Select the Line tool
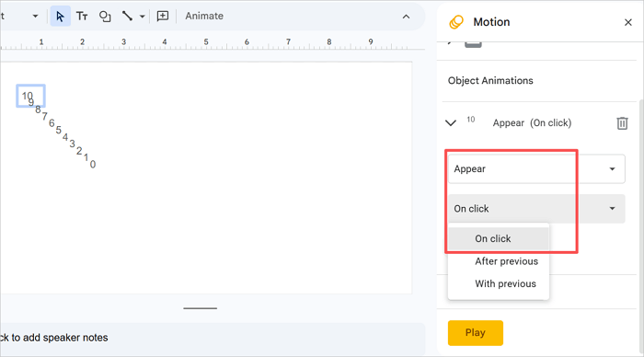The width and height of the screenshot is (644, 357). click(127, 17)
